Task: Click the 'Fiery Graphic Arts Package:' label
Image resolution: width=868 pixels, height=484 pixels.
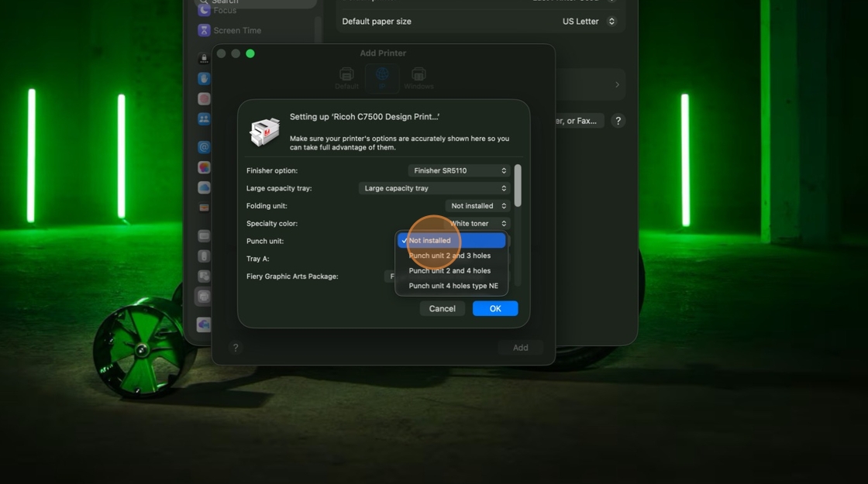Action: pyautogui.click(x=291, y=276)
